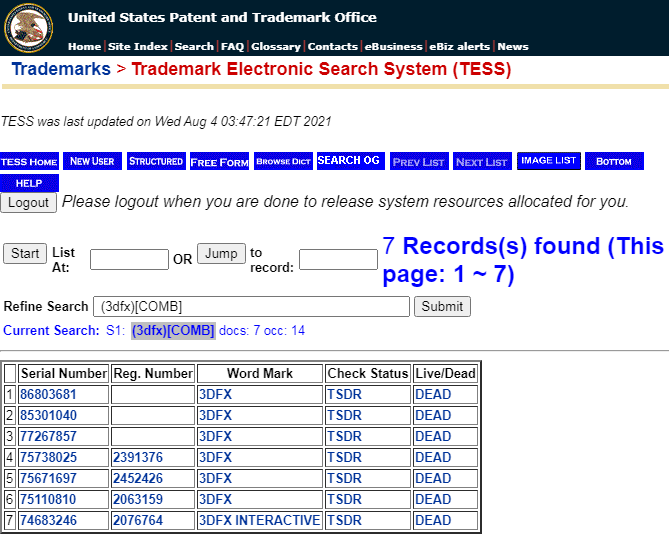The width and height of the screenshot is (669, 534).
Task: Focus the Jump to record field
Action: [338, 259]
